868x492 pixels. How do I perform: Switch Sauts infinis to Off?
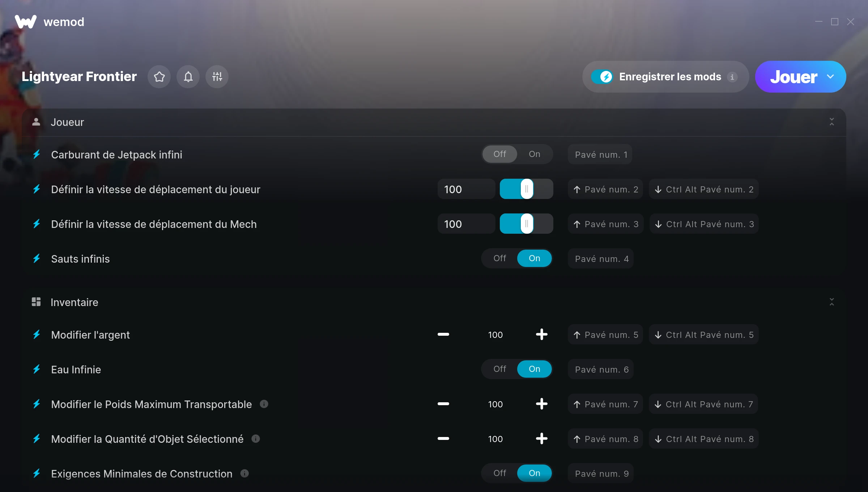500,258
